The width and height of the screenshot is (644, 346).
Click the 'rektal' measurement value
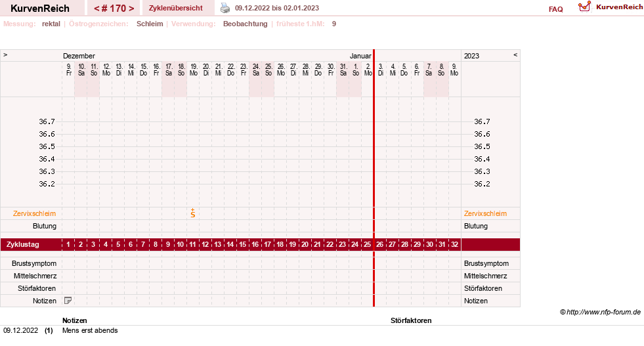51,24
